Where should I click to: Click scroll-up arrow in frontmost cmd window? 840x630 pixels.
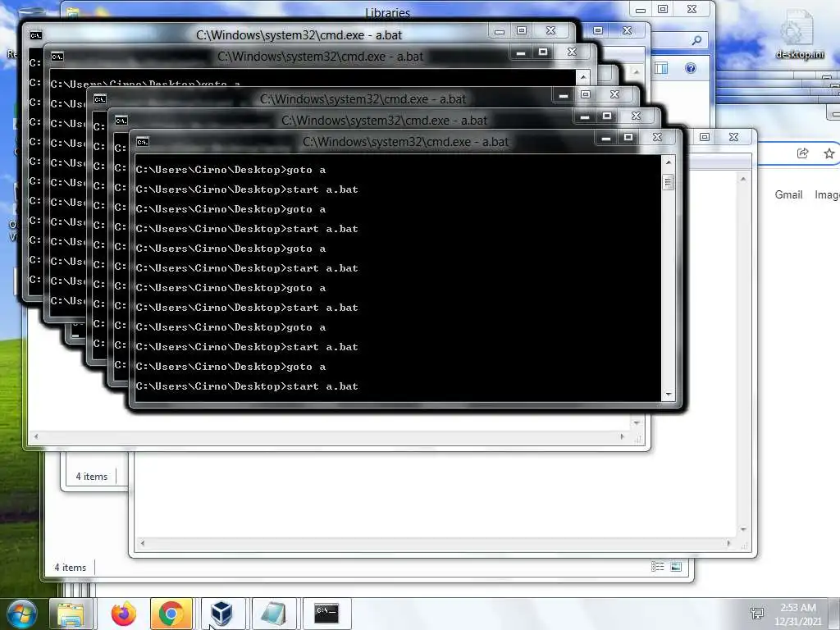668,162
